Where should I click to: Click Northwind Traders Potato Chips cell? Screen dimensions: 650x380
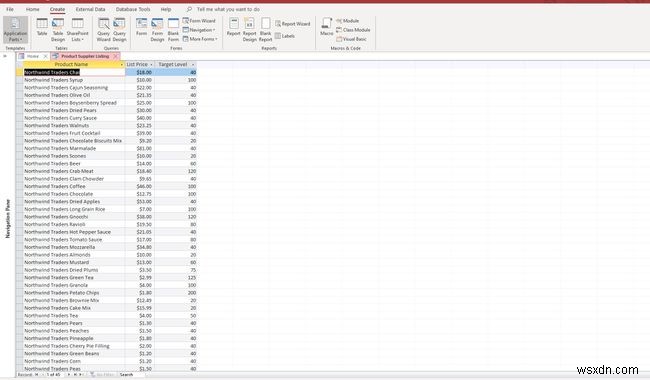click(x=74, y=293)
